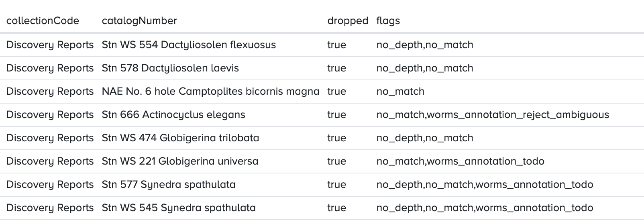Click the Stn 578 Dactyliosolen laevis entry
Image resolution: width=644 pixels, height=220 pixels.
tap(170, 68)
